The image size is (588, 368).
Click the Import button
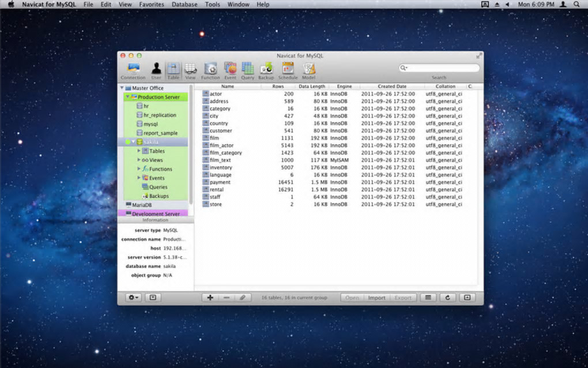click(x=376, y=298)
